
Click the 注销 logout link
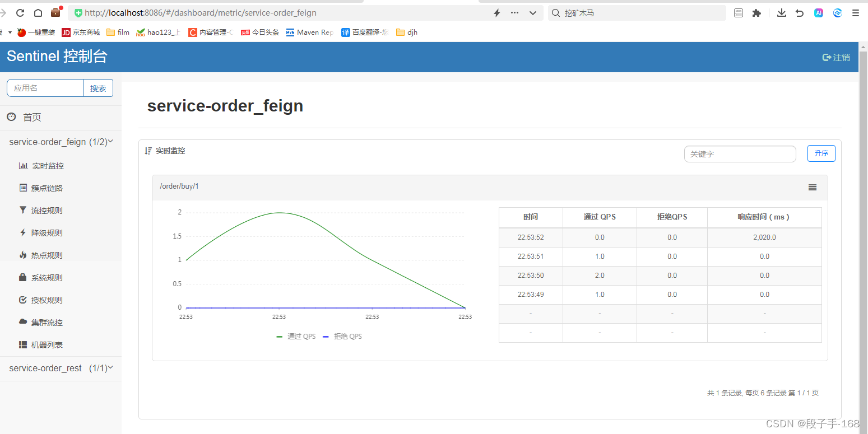[836, 57]
